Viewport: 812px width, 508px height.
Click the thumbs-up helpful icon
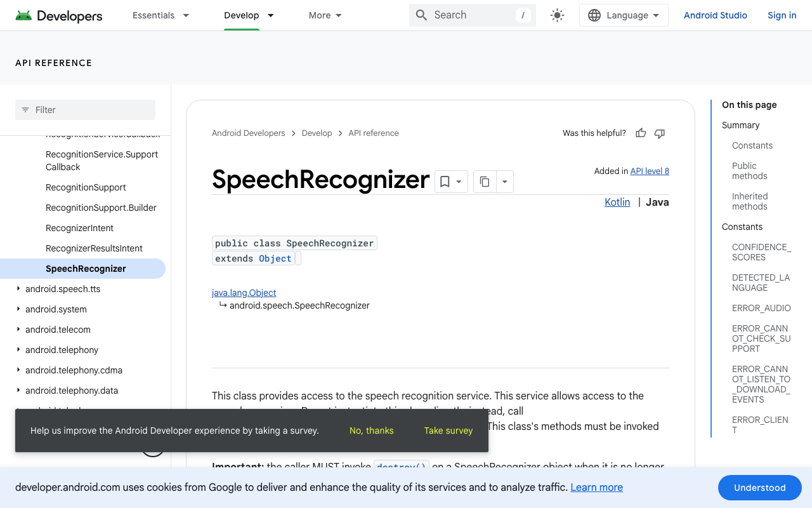click(x=641, y=133)
